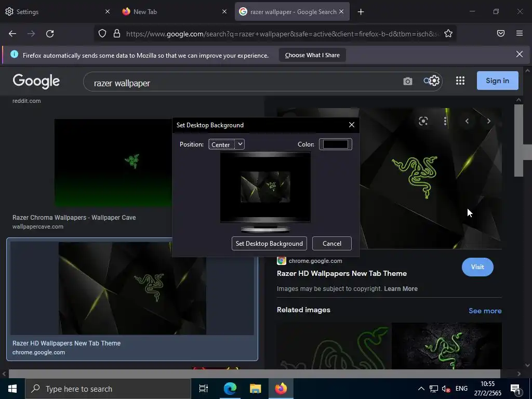This screenshot has width=532, height=399.
Task: Click the Windows taskbar search box
Action: 108,389
